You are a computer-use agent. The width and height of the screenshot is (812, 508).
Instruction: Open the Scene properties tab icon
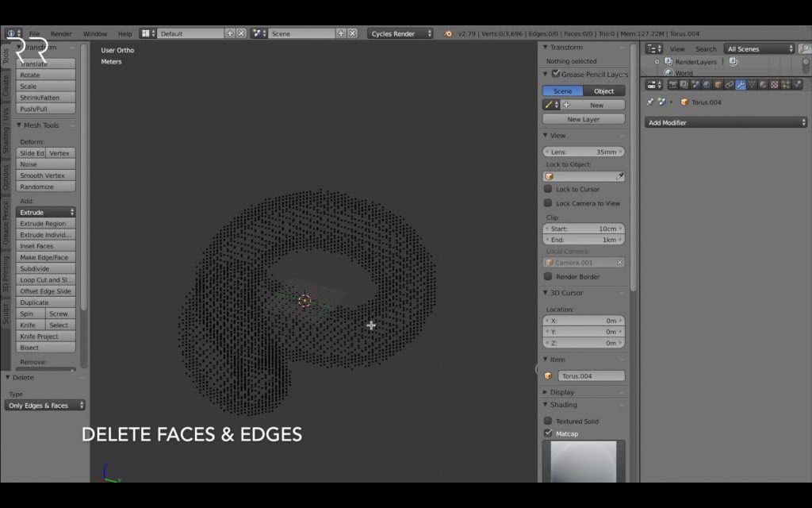pyautogui.click(x=695, y=84)
